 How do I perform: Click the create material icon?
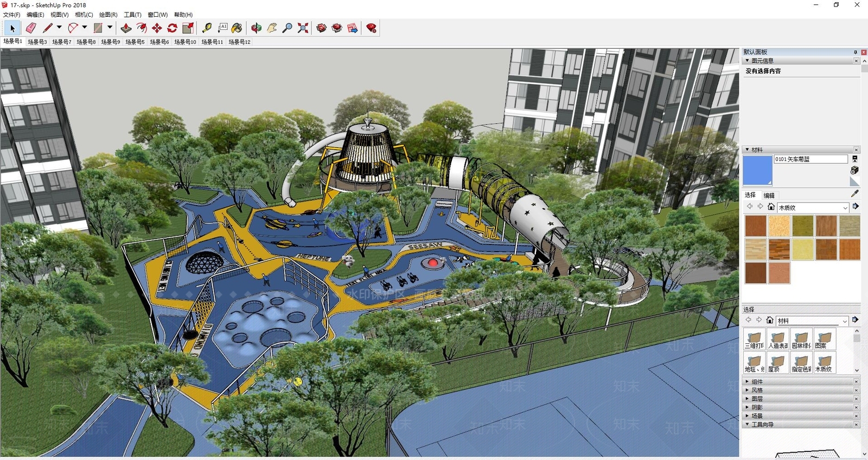(x=855, y=170)
